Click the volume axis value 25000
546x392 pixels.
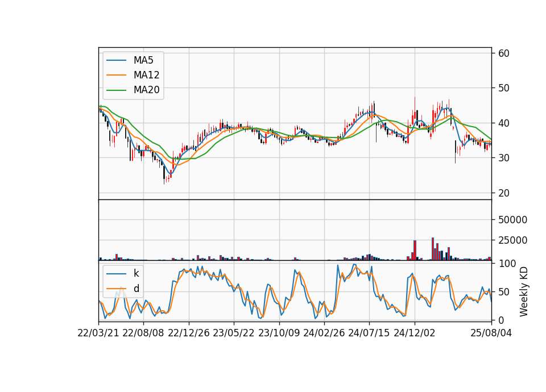click(512, 240)
